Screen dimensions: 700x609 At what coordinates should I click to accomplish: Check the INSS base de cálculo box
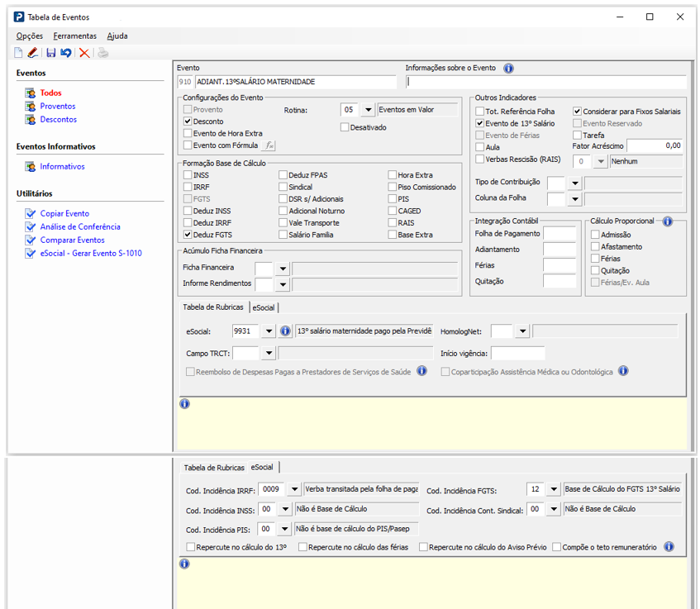(188, 175)
